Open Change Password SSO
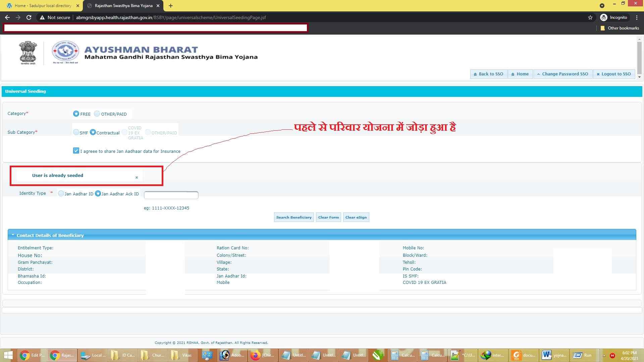This screenshot has height=362, width=644. click(x=562, y=74)
